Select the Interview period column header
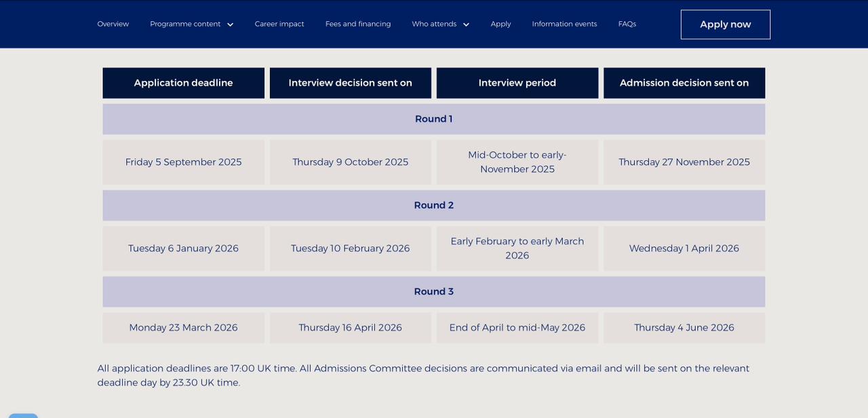 point(517,83)
